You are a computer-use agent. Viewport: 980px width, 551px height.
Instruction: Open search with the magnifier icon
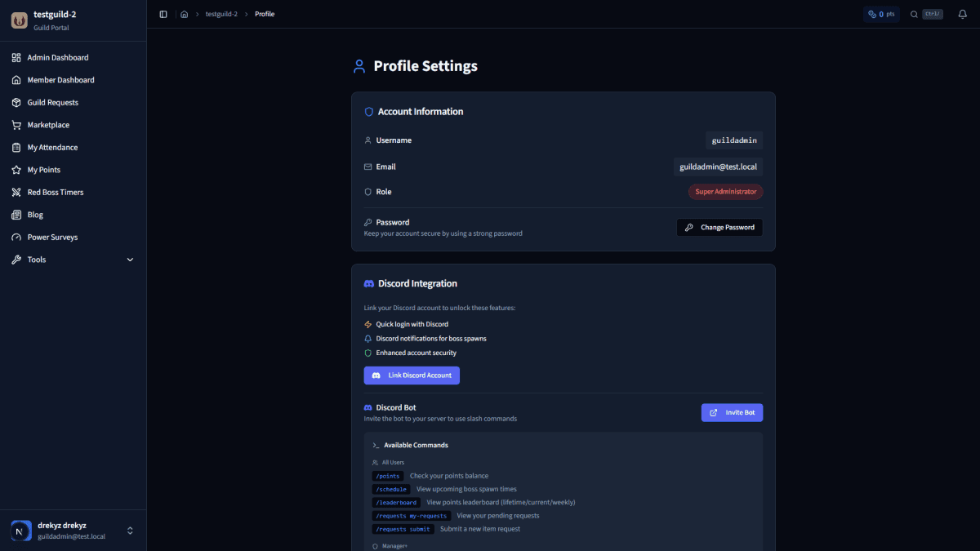pyautogui.click(x=915, y=14)
